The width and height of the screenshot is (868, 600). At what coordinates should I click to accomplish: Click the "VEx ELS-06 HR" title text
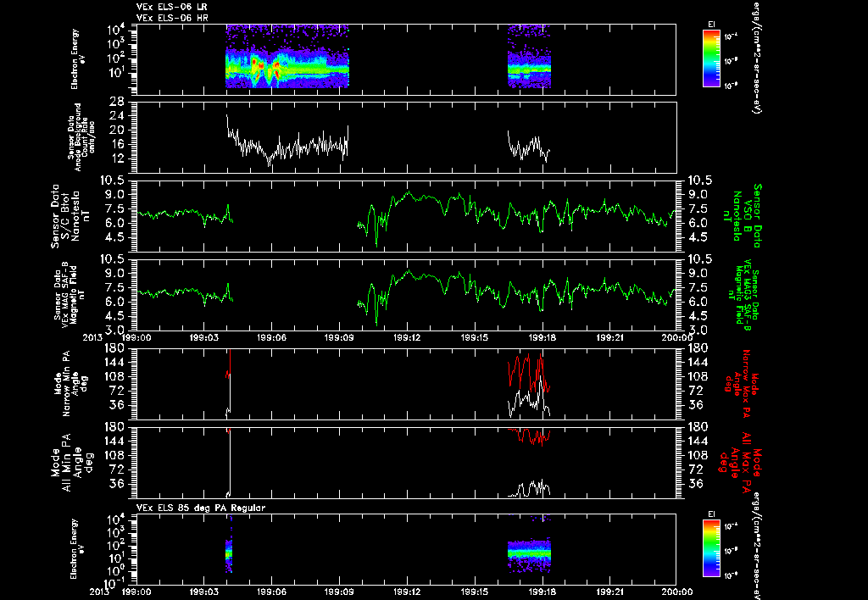pyautogui.click(x=172, y=18)
